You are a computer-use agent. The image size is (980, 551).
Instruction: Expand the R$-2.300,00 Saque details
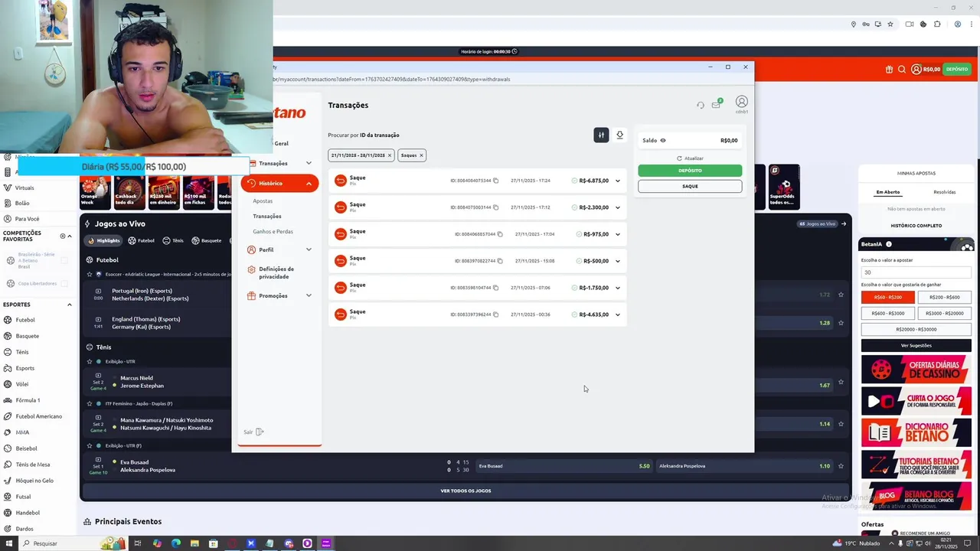[618, 207]
